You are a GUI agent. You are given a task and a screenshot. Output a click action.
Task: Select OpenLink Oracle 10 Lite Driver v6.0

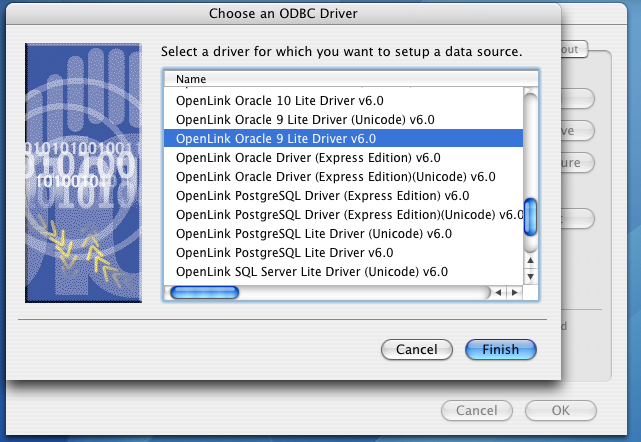(343, 101)
